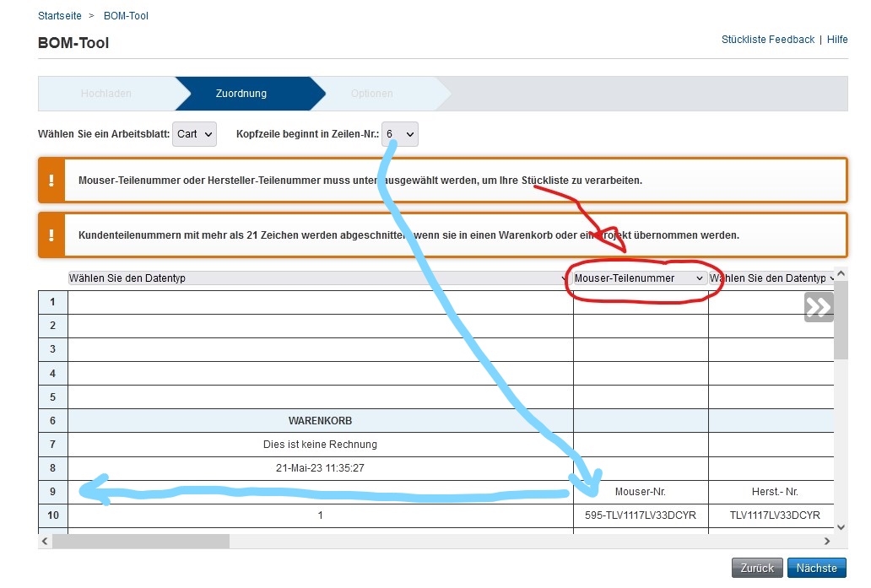Click the Nächste button
The image size is (871, 588).
(x=817, y=568)
